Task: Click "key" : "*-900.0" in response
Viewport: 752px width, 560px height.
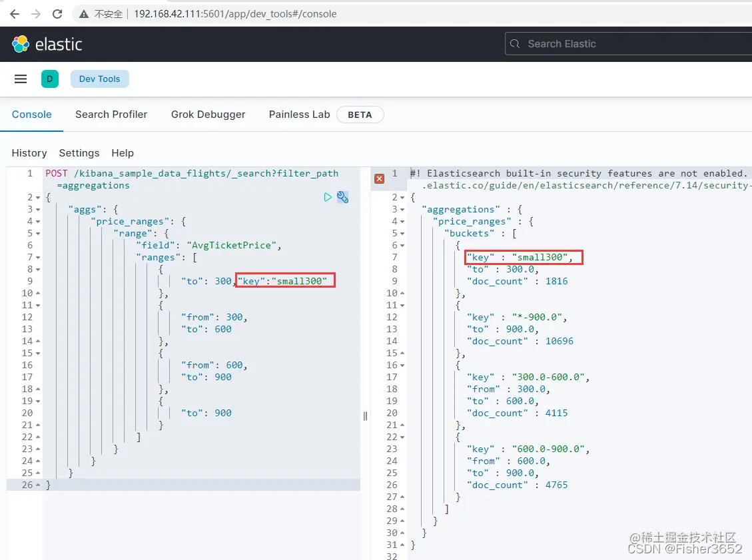Action: tap(518, 317)
